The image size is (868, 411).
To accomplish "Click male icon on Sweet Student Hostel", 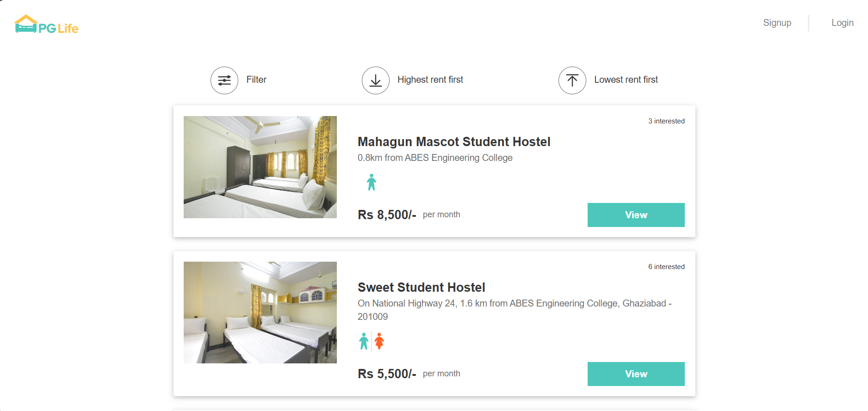I will coord(364,341).
